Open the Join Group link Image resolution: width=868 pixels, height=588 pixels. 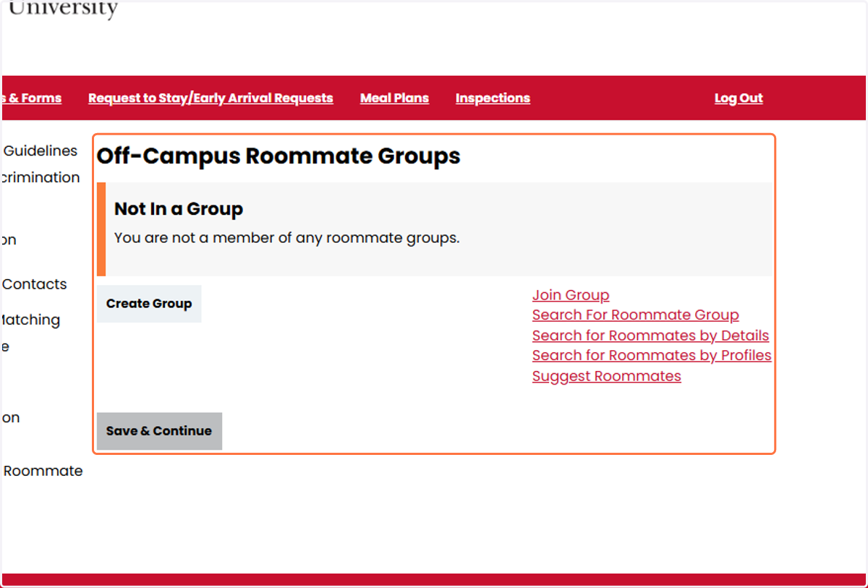(571, 295)
